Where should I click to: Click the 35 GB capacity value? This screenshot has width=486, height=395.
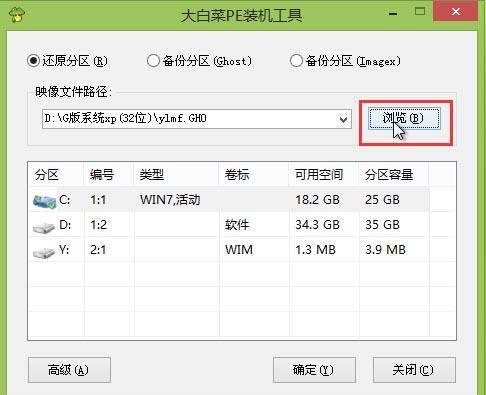pyautogui.click(x=382, y=225)
